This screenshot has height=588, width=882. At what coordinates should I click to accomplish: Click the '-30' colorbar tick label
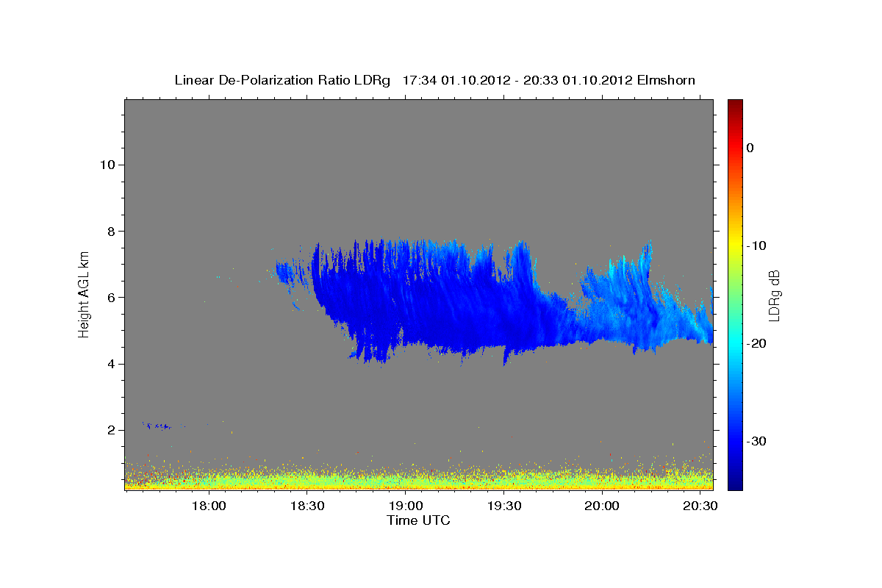pyautogui.click(x=756, y=441)
